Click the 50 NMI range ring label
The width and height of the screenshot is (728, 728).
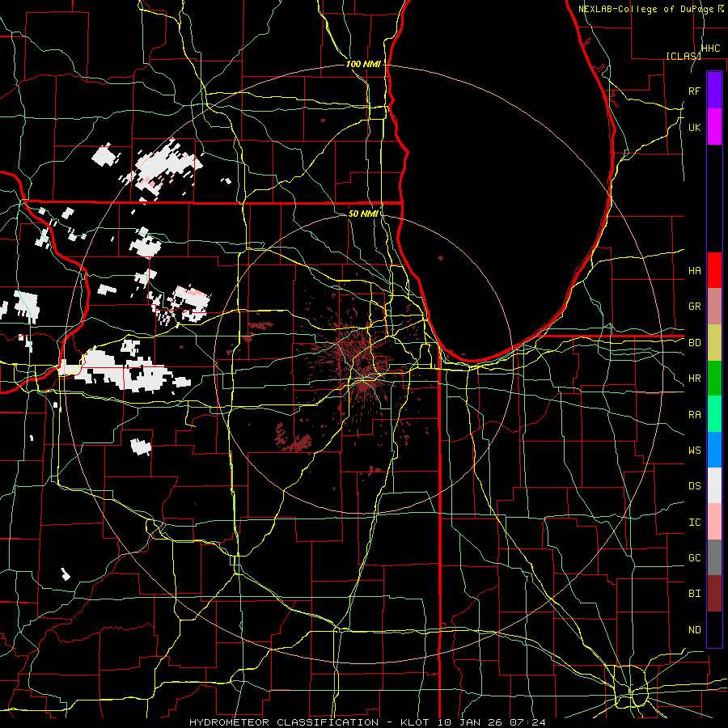tap(363, 214)
